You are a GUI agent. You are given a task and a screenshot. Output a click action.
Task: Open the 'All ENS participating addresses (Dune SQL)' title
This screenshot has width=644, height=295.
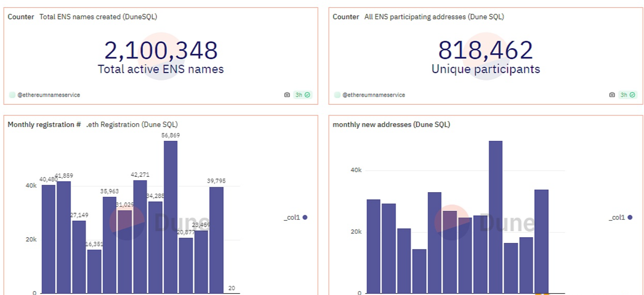click(x=434, y=17)
